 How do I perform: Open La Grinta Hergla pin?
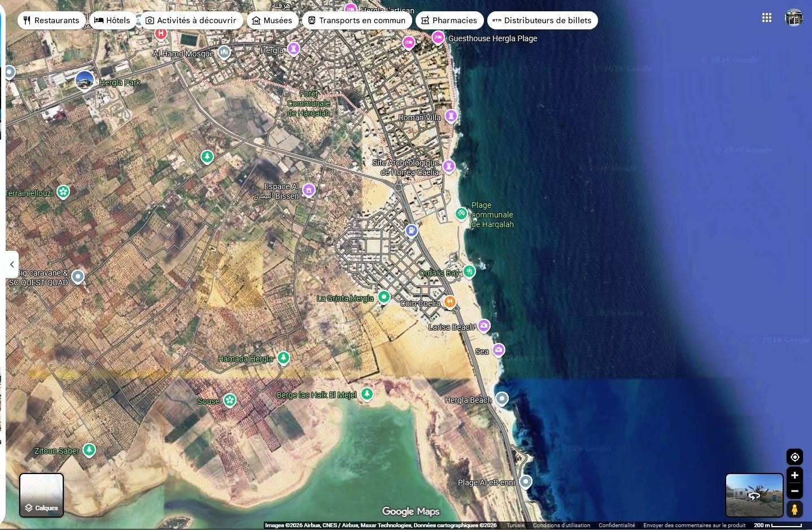(x=384, y=297)
